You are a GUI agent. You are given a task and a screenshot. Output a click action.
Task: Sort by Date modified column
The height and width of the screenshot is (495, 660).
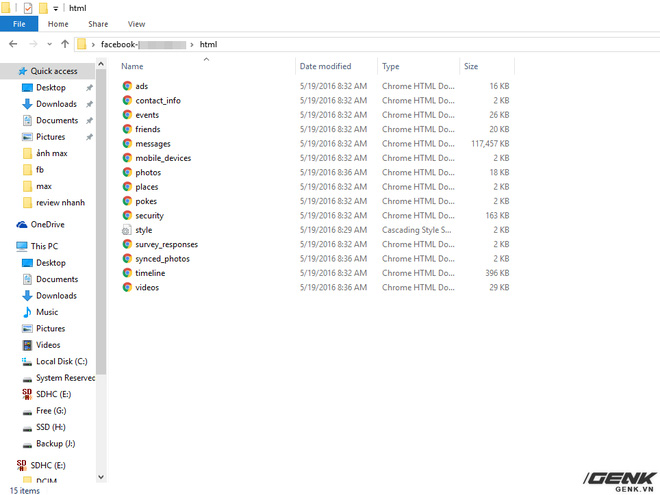click(325, 66)
